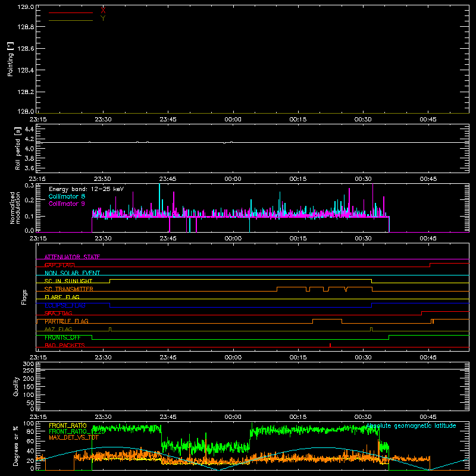
Task: Click the 4.4 tick on Roll period axis
Action: tap(29, 129)
